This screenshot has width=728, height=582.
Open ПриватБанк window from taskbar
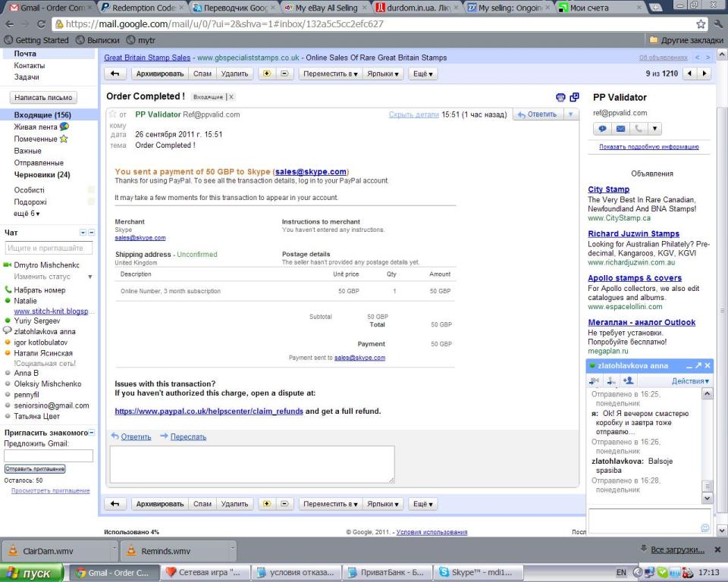tap(386, 573)
